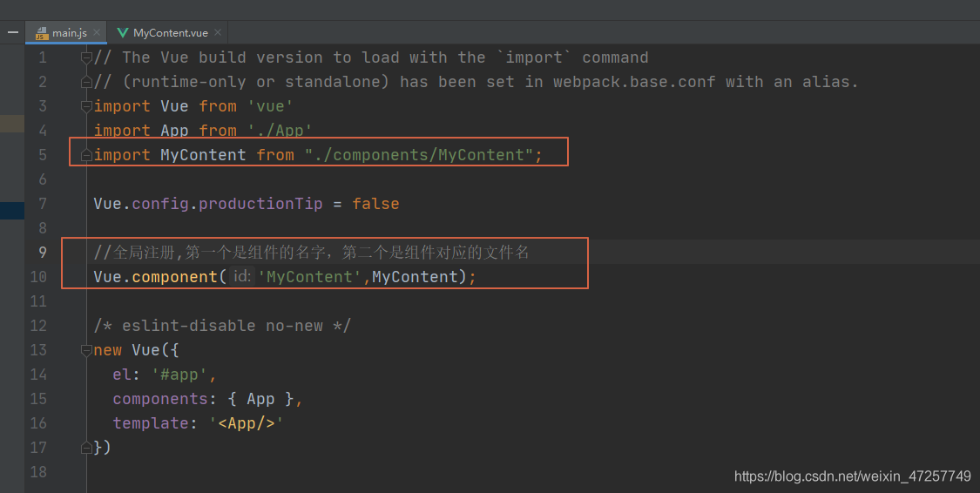Screen dimensions: 980x493
Task: Click the 'false' keyword on line 7
Action: pos(375,204)
